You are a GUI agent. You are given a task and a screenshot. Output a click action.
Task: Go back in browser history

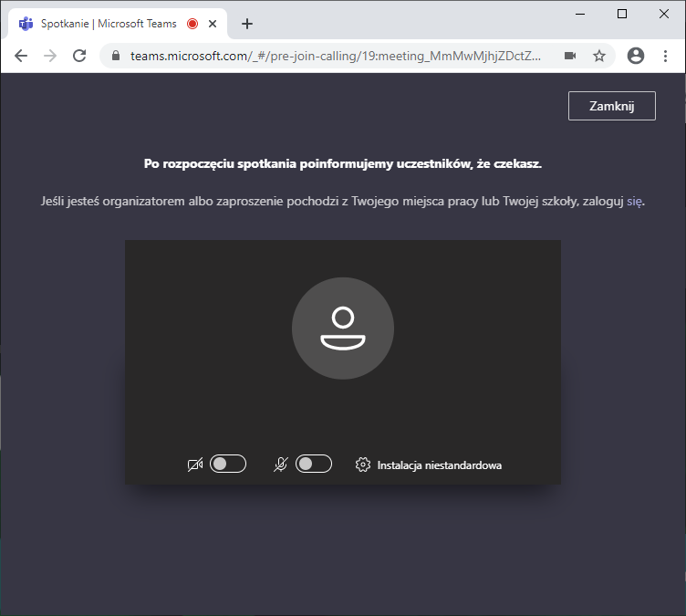(21, 56)
